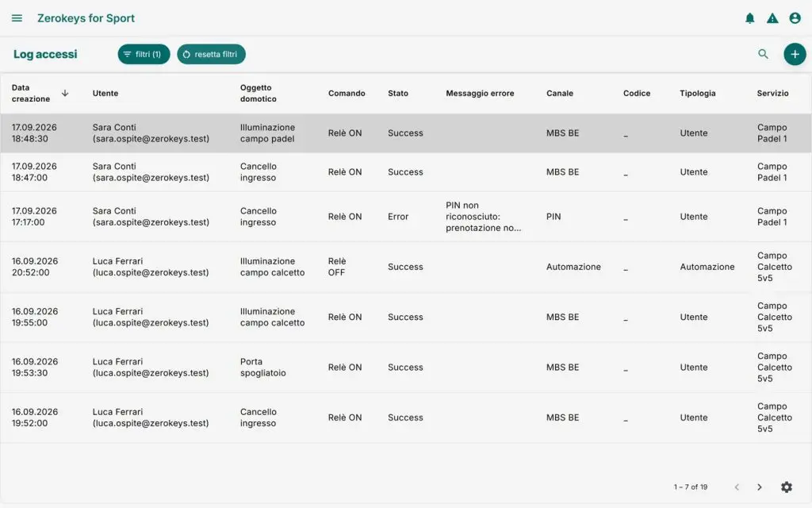Click the PIN channel cell

coord(553,217)
